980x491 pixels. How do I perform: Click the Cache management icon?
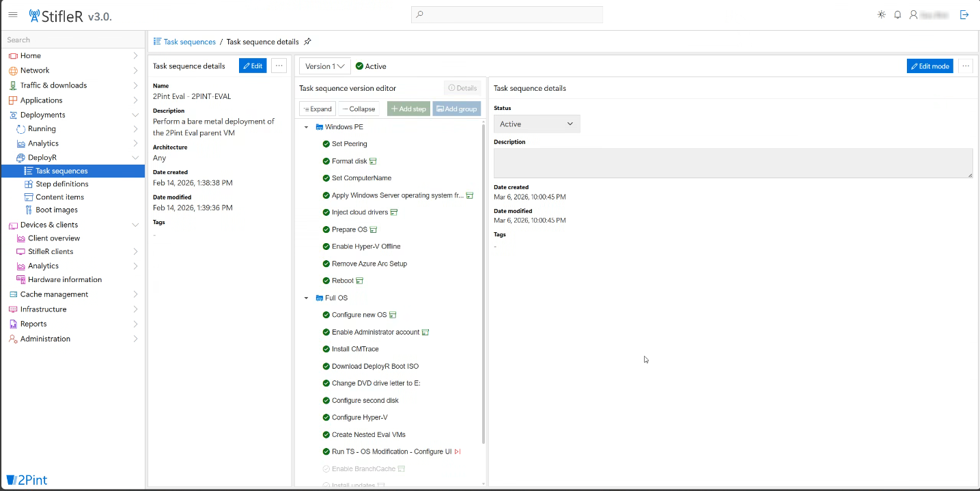(13, 294)
